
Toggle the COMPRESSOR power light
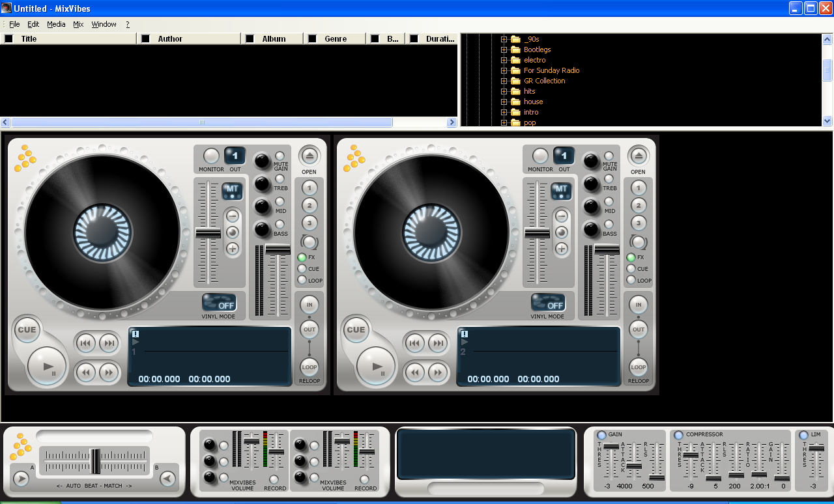pyautogui.click(x=679, y=435)
